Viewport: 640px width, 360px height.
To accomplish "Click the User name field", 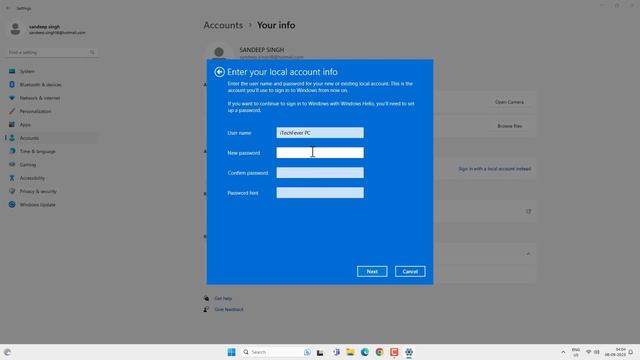I will coord(320,133).
